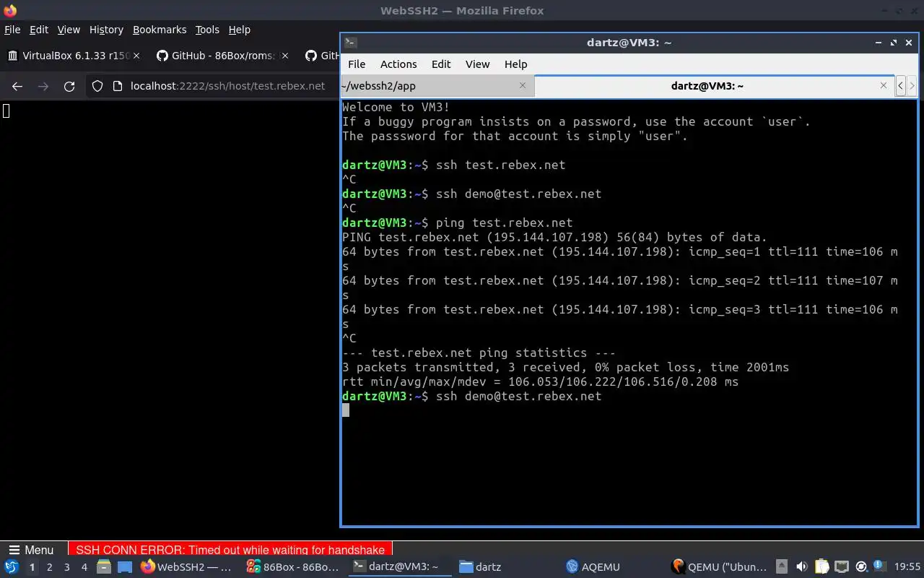Click the WebSSH2 terminal cursor block
The image size is (924, 578).
(6, 111)
